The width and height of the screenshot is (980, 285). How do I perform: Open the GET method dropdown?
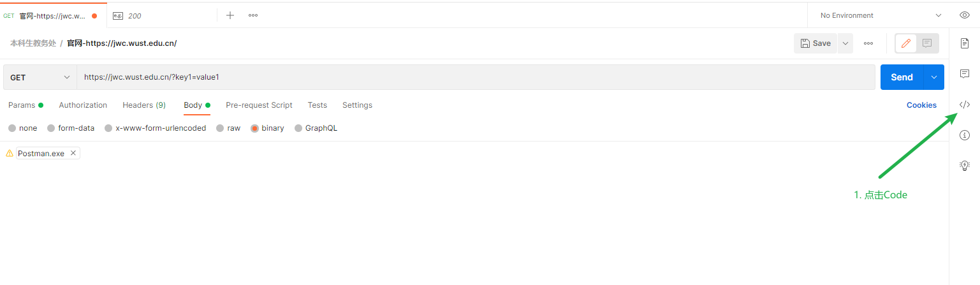(x=40, y=77)
